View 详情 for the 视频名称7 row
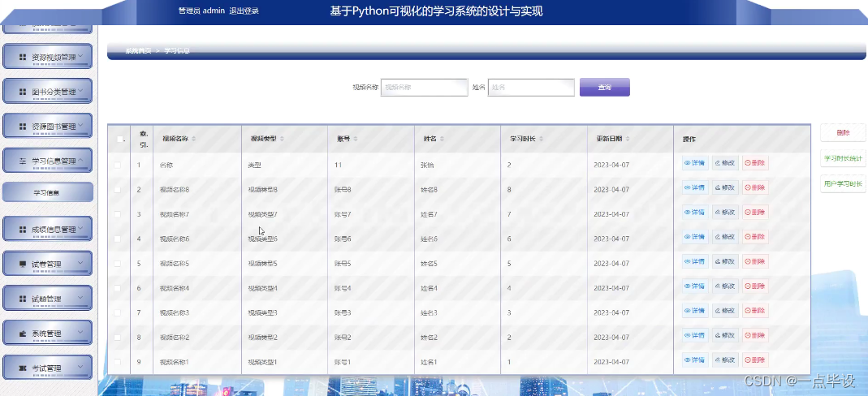 pos(695,212)
